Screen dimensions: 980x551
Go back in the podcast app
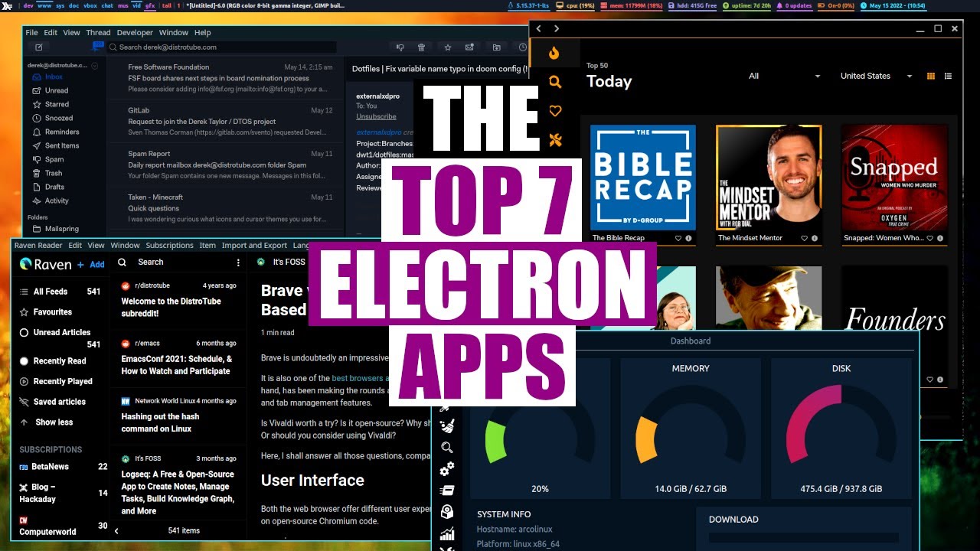coord(539,28)
